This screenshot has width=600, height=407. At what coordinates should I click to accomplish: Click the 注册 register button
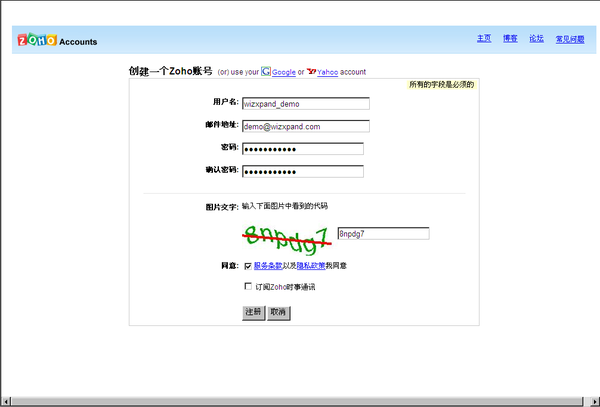tap(253, 312)
